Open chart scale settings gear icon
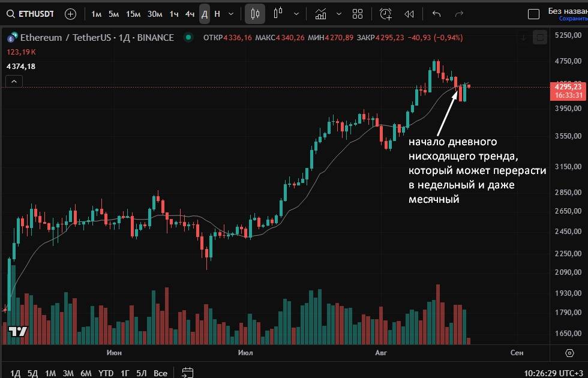This screenshot has width=588, height=378. [569, 353]
